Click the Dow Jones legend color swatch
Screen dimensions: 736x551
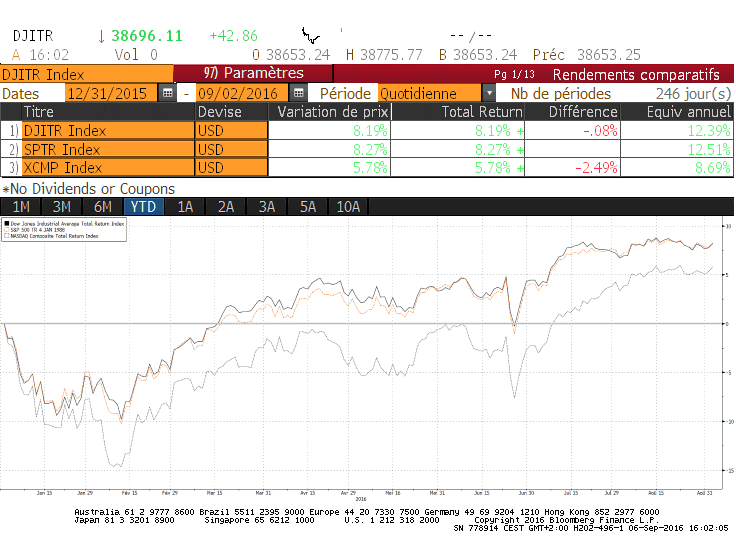pos(7,223)
